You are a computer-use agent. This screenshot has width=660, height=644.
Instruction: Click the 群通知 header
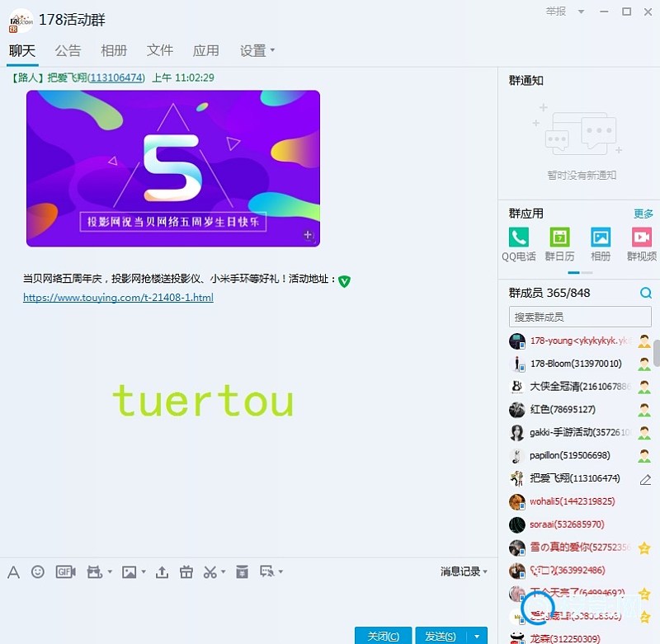(526, 80)
